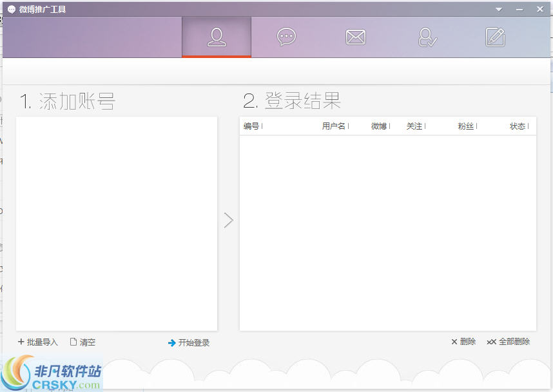This screenshot has width=553, height=392.
Task: Switch to the private message envelope tab
Action: coord(355,37)
